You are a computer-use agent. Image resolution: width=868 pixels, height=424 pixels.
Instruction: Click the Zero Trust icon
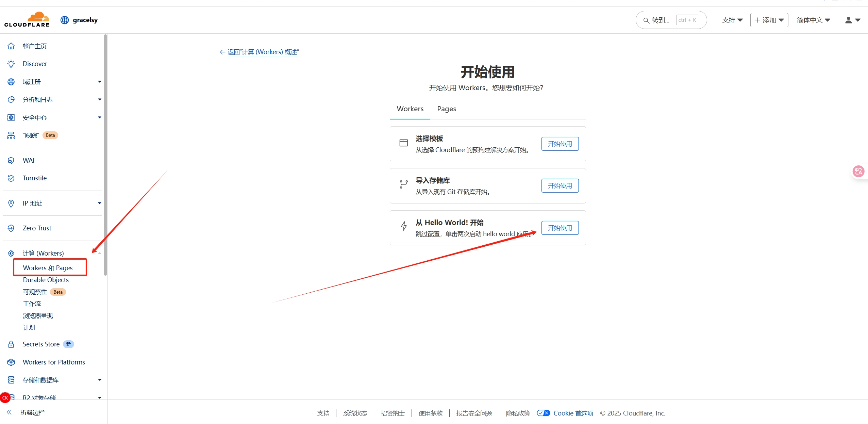11,228
